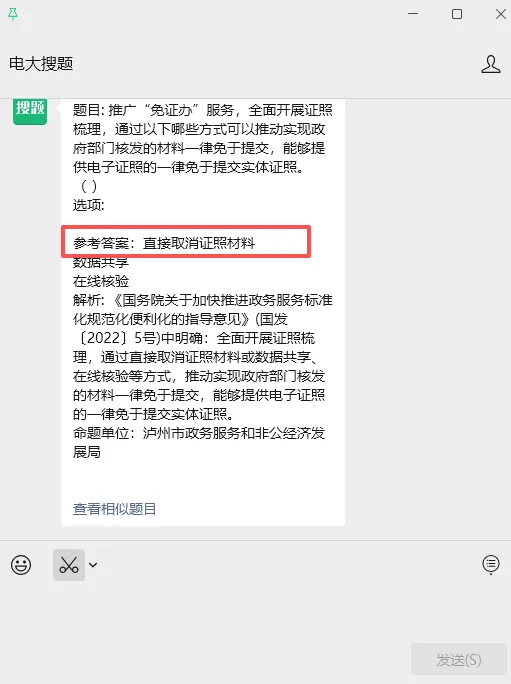Pin the chat window with pushpin icon
This screenshot has width=511, height=684.
click(x=13, y=14)
